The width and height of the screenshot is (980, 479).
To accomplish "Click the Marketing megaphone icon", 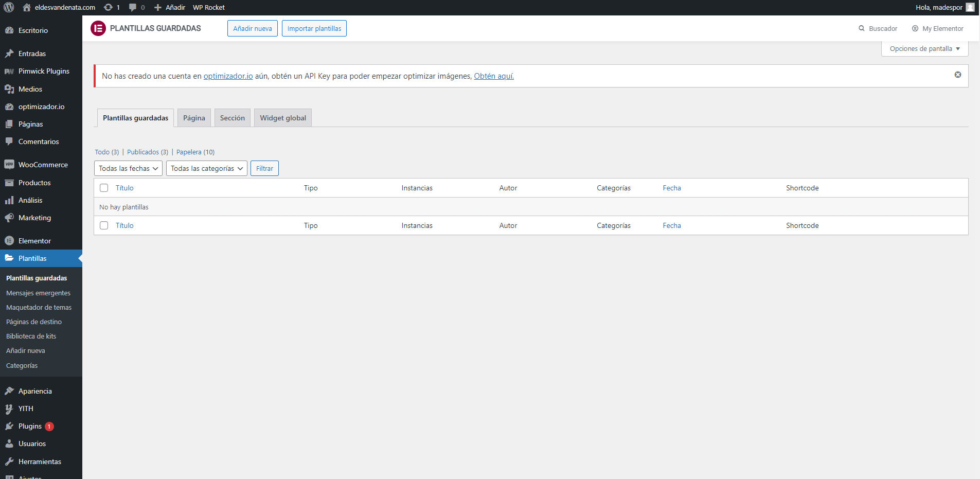I will [x=9, y=218].
